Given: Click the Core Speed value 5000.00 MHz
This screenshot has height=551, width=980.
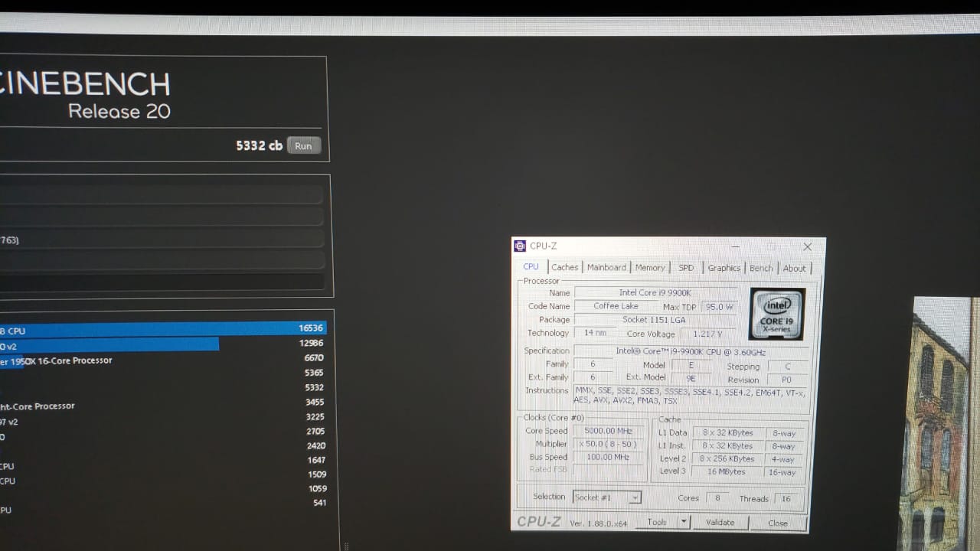Looking at the screenshot, I should pos(608,431).
